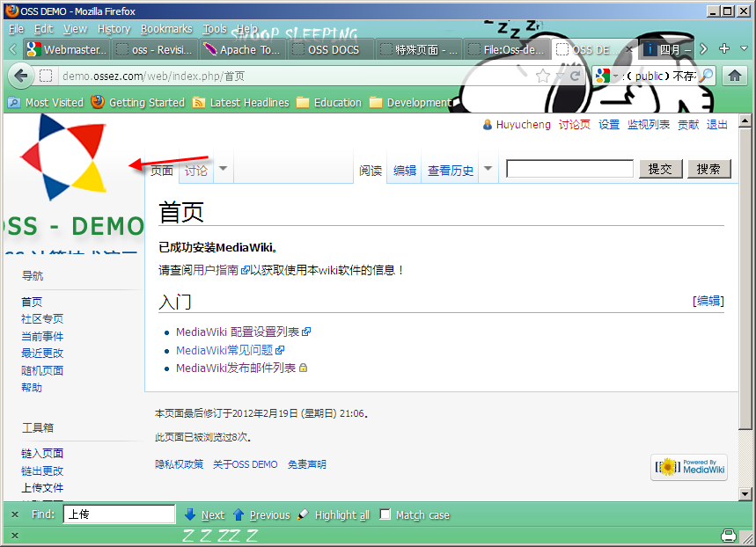Open the 用户指南 link
Viewport: 756px width, 547px height.
pos(216,270)
